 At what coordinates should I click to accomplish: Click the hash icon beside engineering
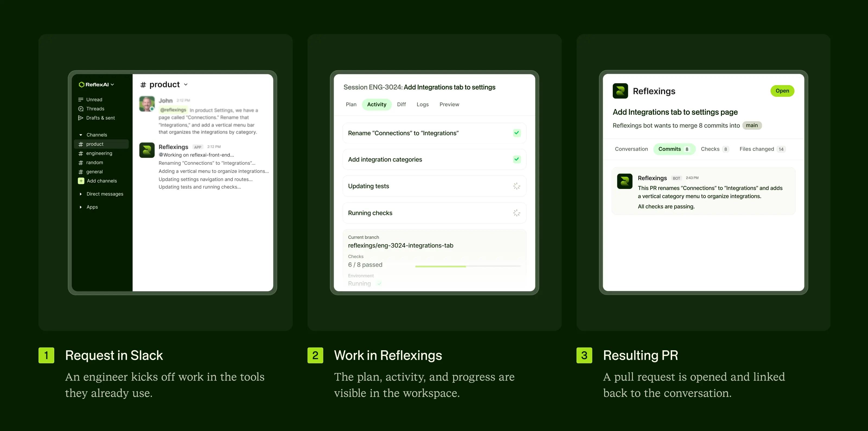point(81,153)
